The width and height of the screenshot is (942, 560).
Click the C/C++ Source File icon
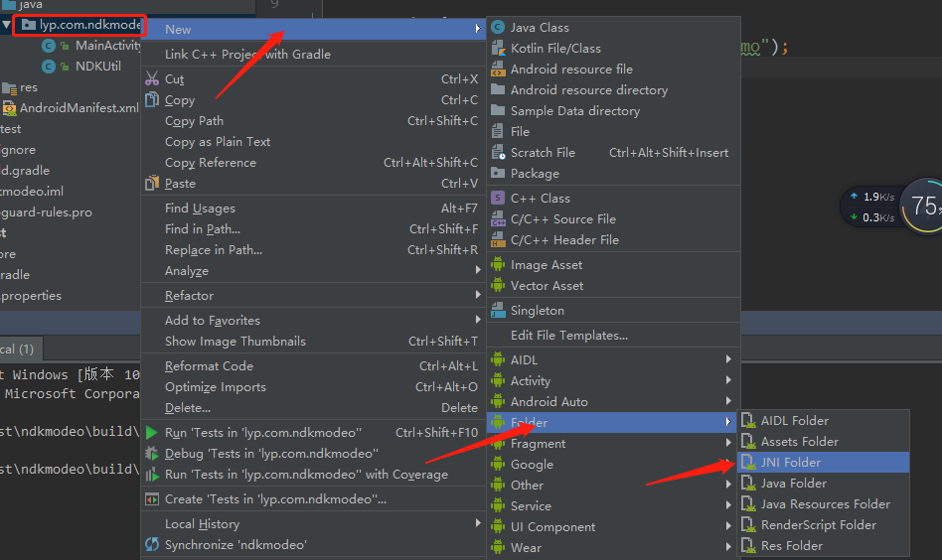[498, 219]
